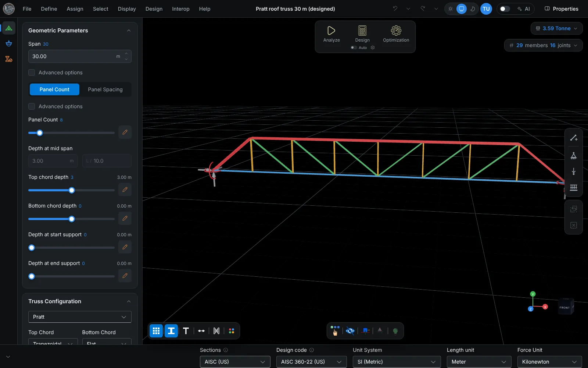Click the grid display icon
588x368 pixels.
point(156,331)
